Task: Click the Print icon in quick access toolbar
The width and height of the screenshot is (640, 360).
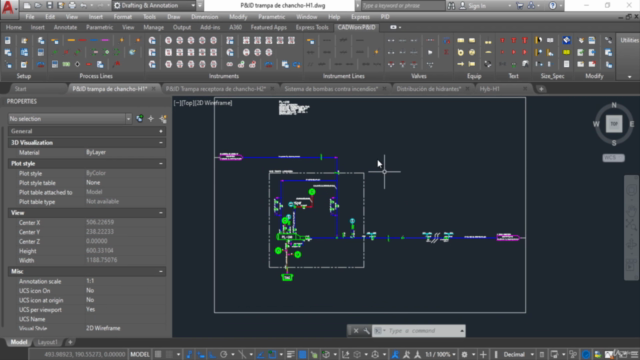Action: (72, 6)
